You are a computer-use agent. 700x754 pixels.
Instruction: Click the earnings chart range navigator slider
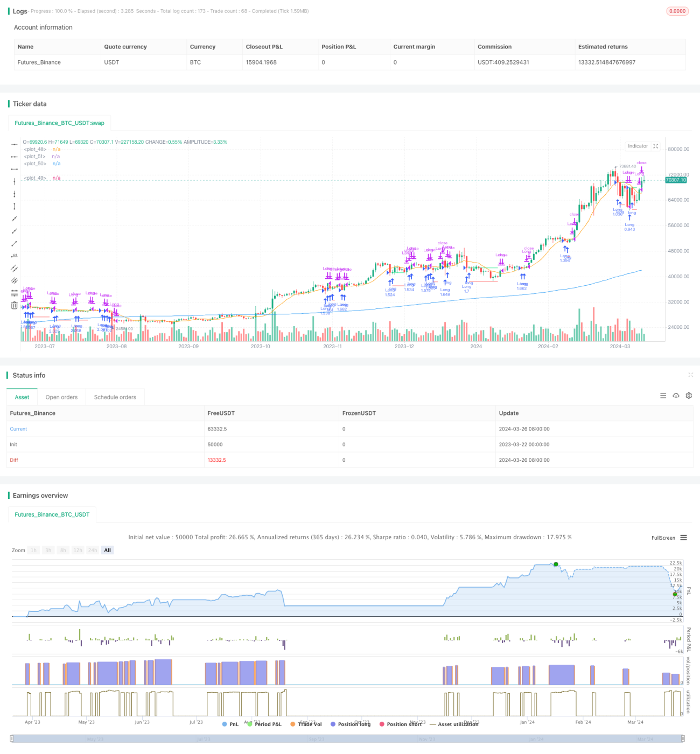click(347, 739)
